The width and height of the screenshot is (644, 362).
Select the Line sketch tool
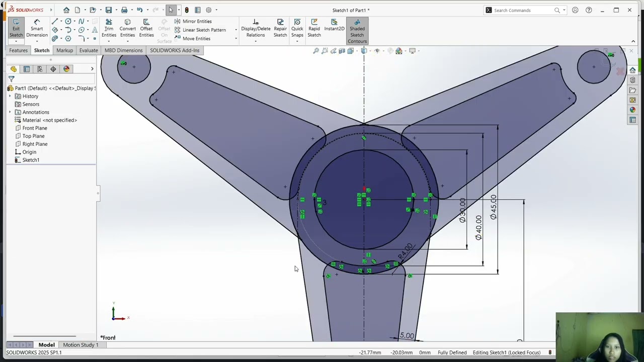pyautogui.click(x=55, y=21)
